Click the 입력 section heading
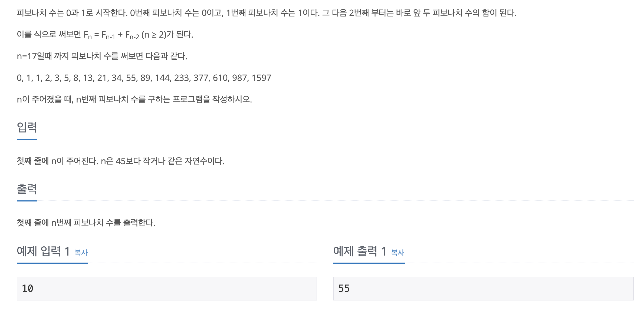644x311 pixels. pyautogui.click(x=27, y=127)
